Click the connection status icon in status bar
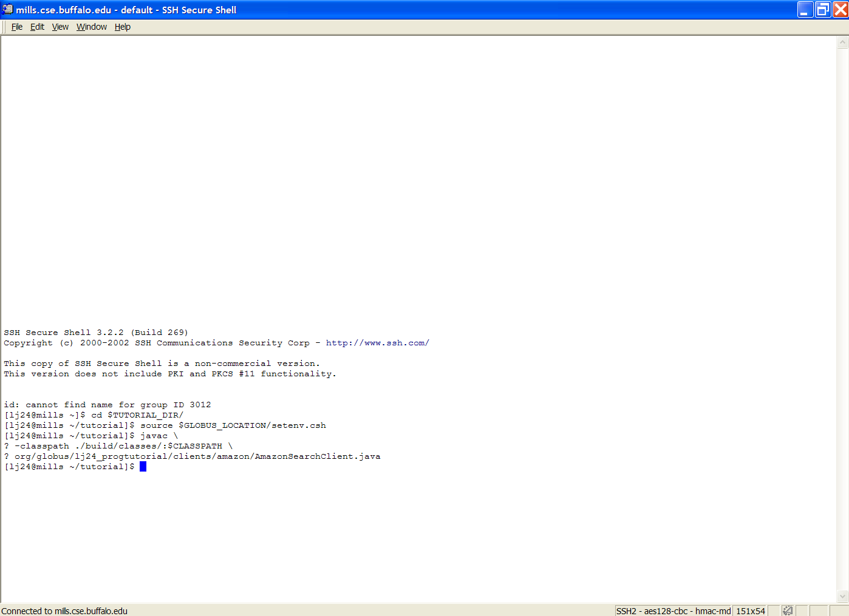Image resolution: width=849 pixels, height=616 pixels. click(788, 611)
